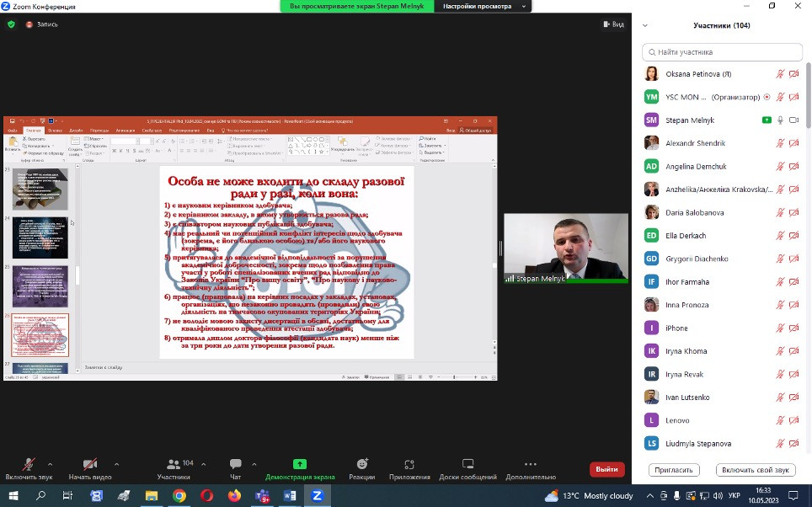812x507 pixels.
Task: Click Stepan Melnyk's microphone icon in list
Action: coord(780,120)
